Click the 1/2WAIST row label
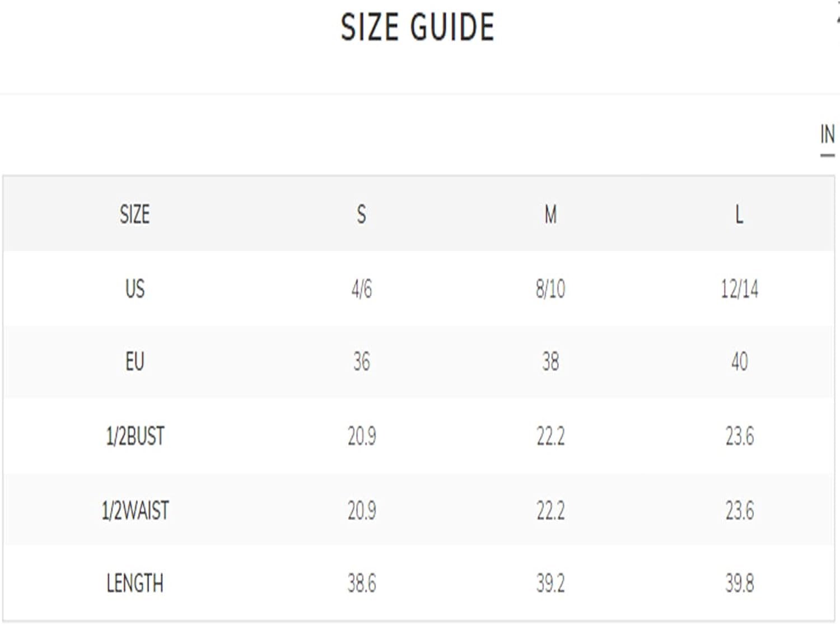Viewport: 840px width, 625px height. point(135,510)
